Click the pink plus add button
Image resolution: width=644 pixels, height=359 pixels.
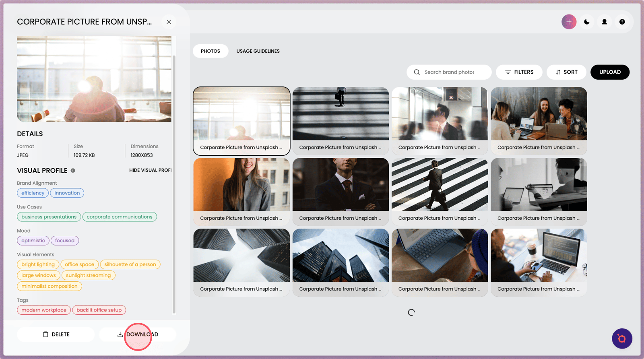point(569,22)
